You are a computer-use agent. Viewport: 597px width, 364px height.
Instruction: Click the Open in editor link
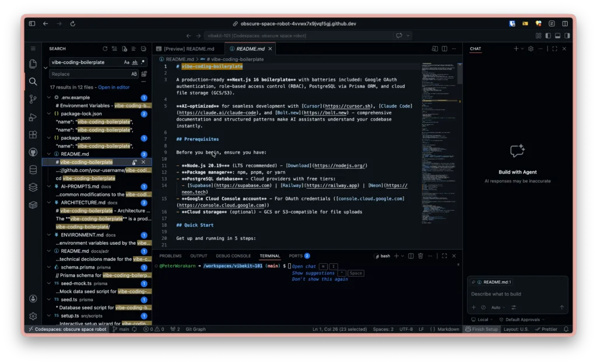click(114, 87)
